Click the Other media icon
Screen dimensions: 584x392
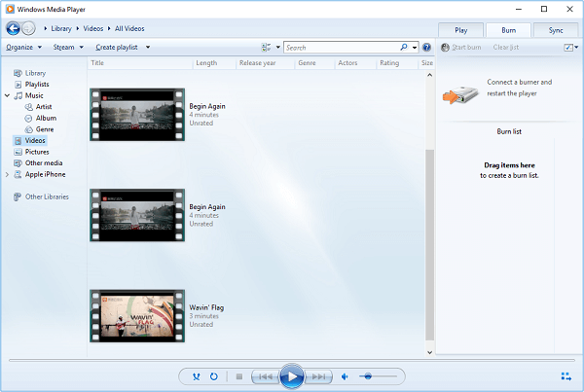18,163
